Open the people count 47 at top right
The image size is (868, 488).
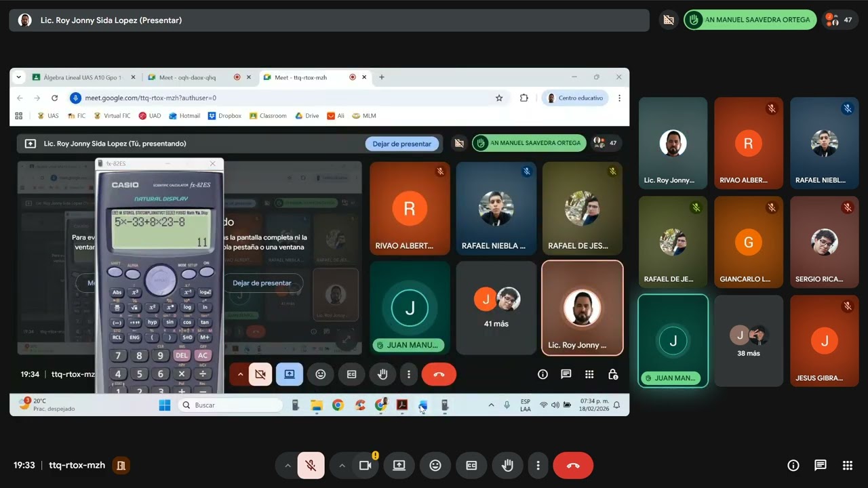point(840,20)
